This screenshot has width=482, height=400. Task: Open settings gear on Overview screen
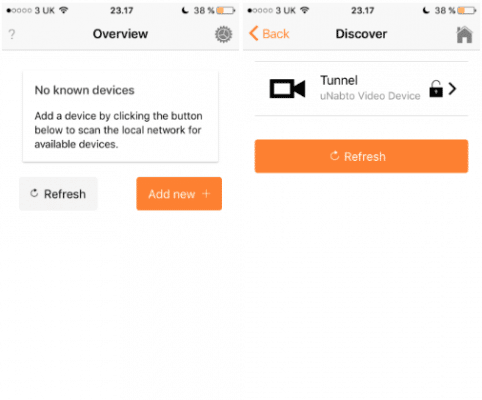223,34
